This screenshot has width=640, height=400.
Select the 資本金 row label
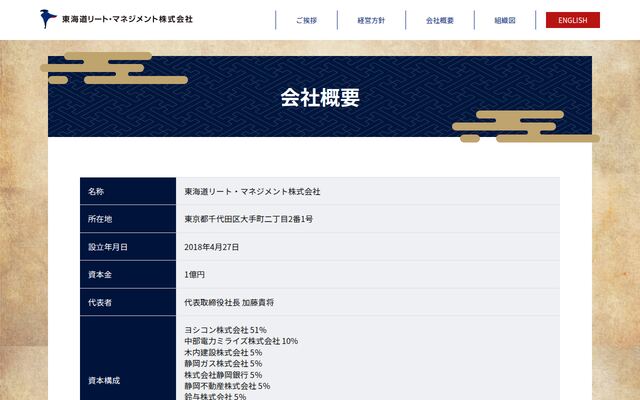click(x=100, y=275)
